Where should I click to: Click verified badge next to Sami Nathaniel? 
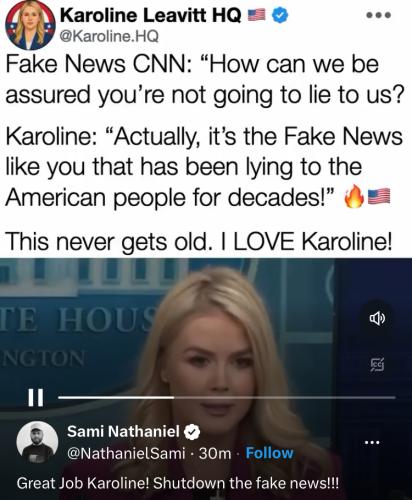click(x=192, y=432)
